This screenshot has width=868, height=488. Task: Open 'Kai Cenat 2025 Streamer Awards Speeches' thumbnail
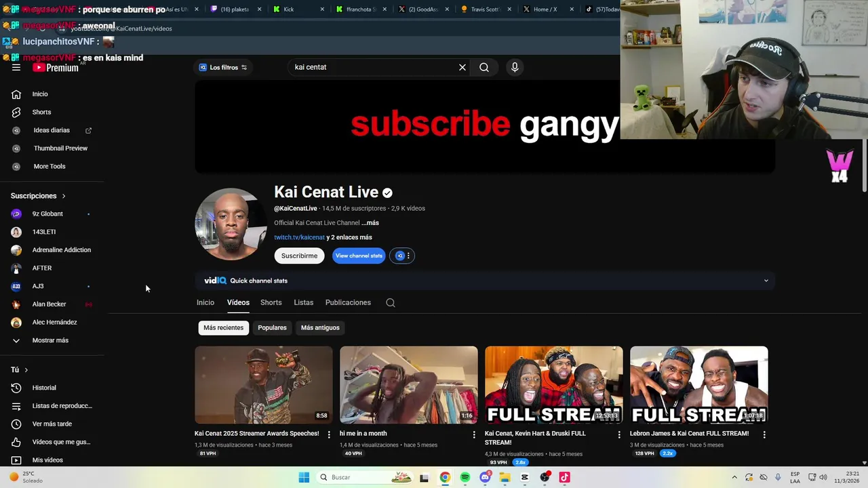pyautogui.click(x=264, y=385)
